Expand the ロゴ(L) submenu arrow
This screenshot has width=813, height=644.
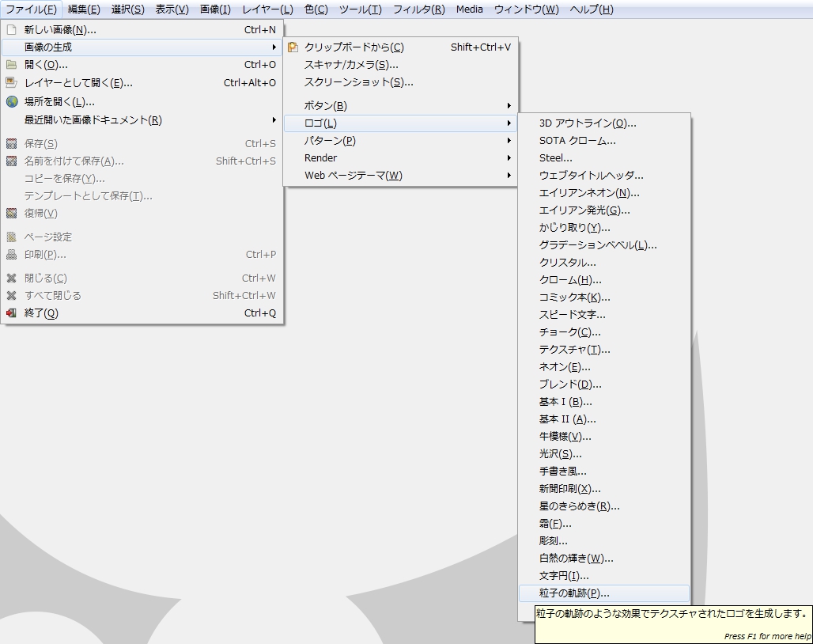click(509, 123)
